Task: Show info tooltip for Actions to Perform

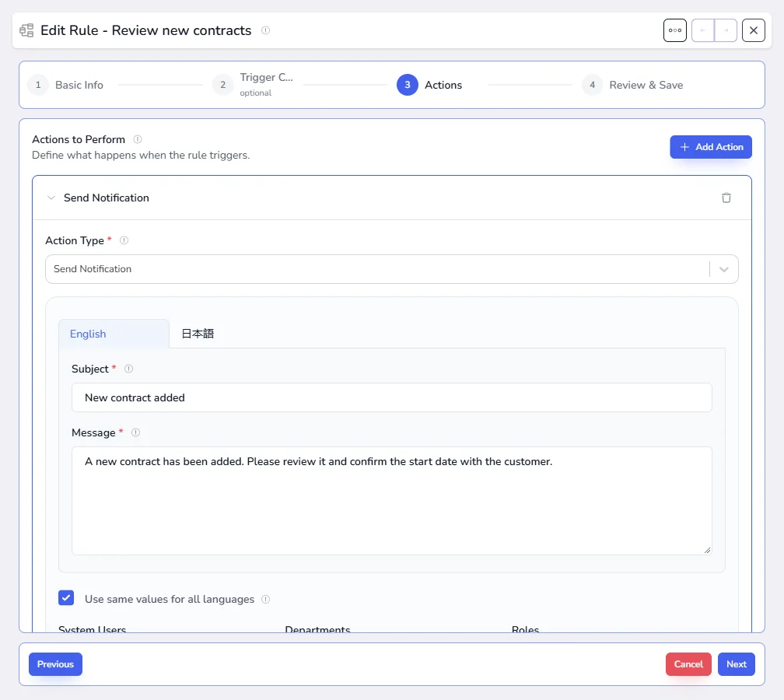Action: pyautogui.click(x=138, y=139)
